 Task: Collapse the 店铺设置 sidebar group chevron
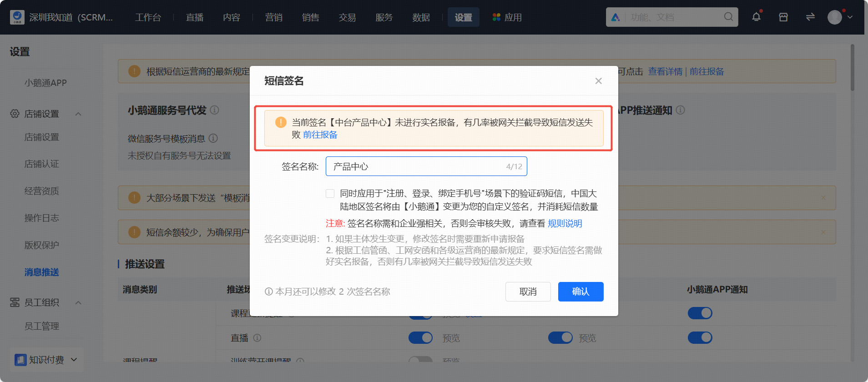pos(78,114)
